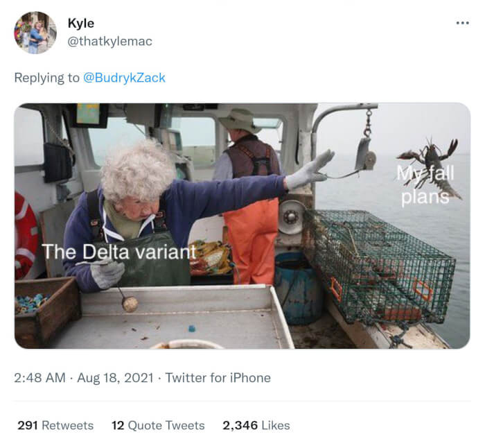View the 12 Quote Tweets list
This screenshot has height=448, width=485.
158,425
